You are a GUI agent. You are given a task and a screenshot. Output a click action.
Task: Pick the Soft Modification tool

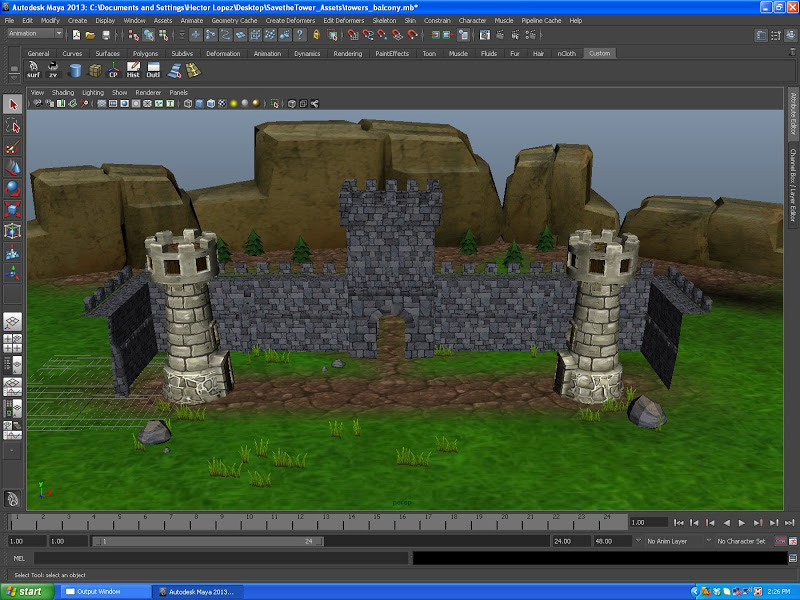click(13, 252)
